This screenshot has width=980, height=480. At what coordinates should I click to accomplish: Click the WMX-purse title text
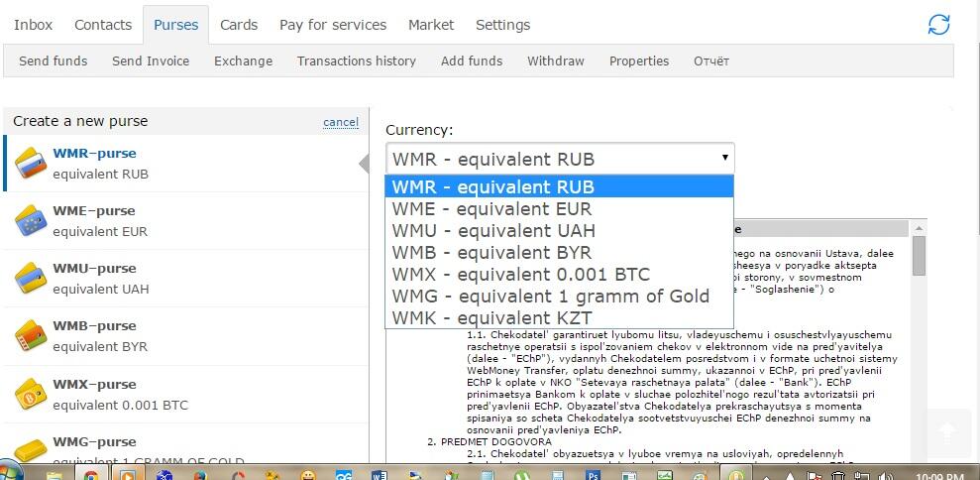(94, 384)
